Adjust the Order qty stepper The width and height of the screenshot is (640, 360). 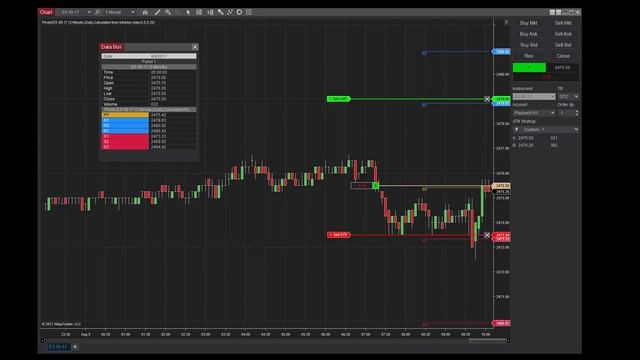tap(576, 113)
